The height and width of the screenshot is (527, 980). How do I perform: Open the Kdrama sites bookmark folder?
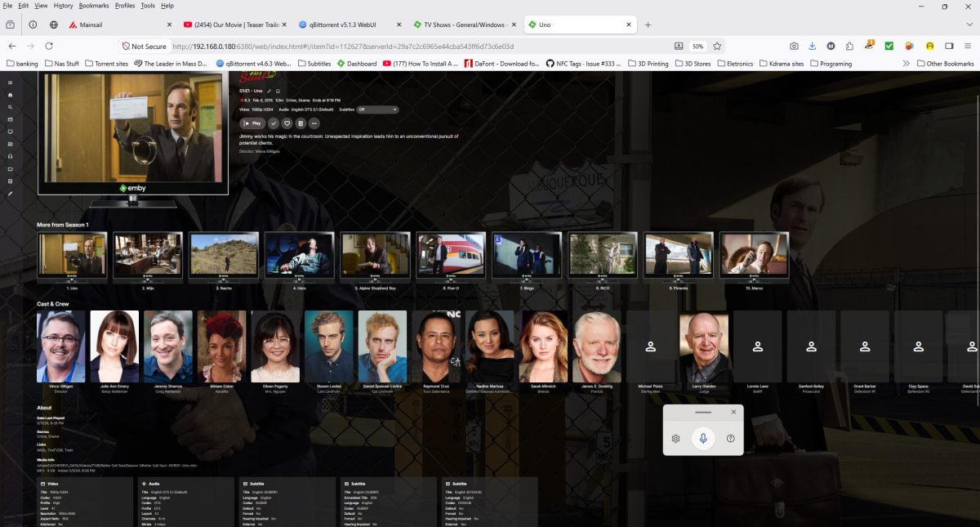tap(781, 63)
